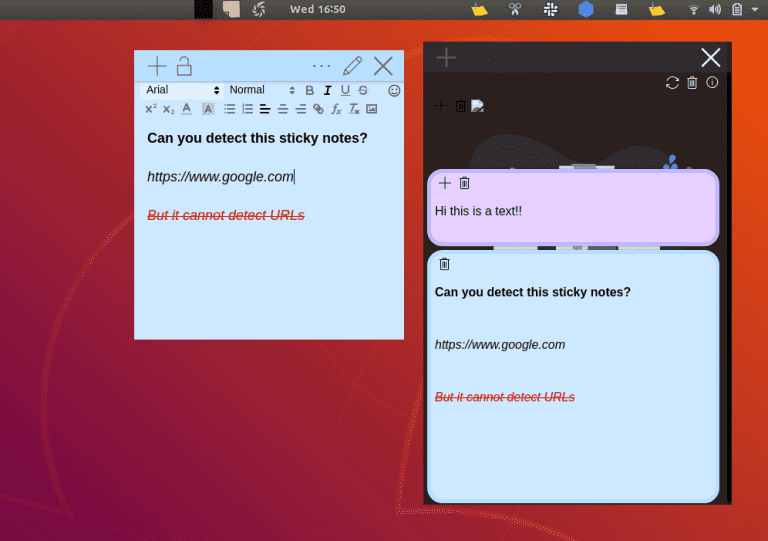The height and width of the screenshot is (541, 768).
Task: Click the google.com URL in the editor
Action: (x=220, y=177)
